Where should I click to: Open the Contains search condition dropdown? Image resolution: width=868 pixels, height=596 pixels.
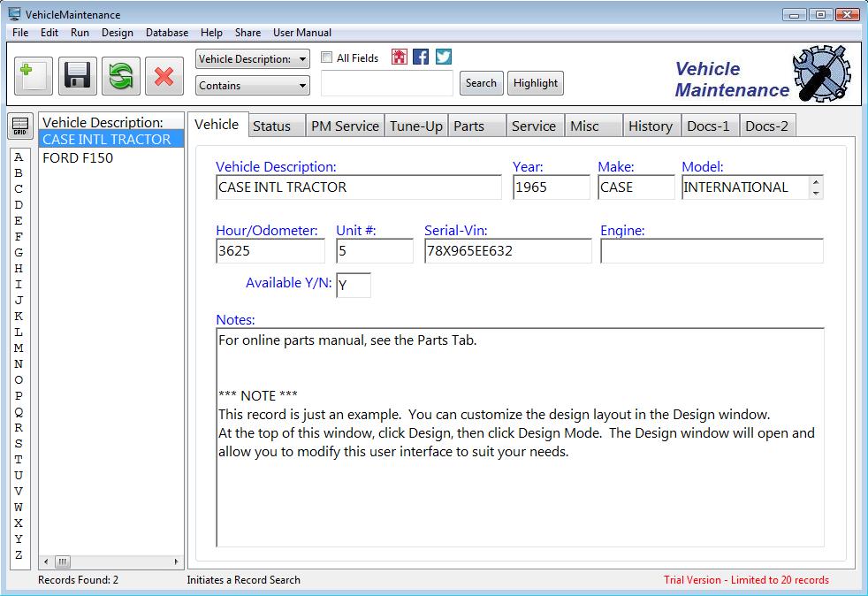tap(253, 85)
